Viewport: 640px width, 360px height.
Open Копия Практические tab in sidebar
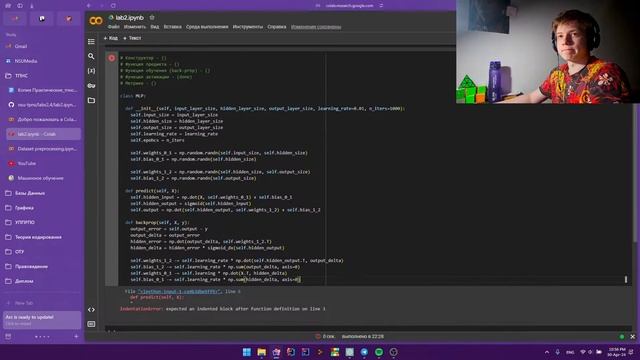tap(43, 90)
